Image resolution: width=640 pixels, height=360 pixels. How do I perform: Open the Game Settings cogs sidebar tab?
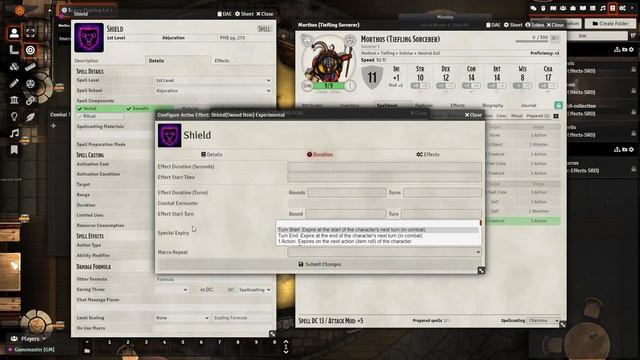click(x=622, y=8)
